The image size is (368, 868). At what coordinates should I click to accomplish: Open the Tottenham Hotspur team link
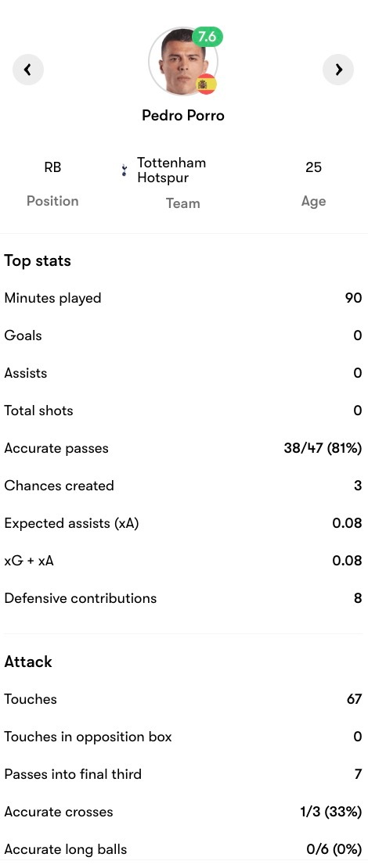point(171,170)
